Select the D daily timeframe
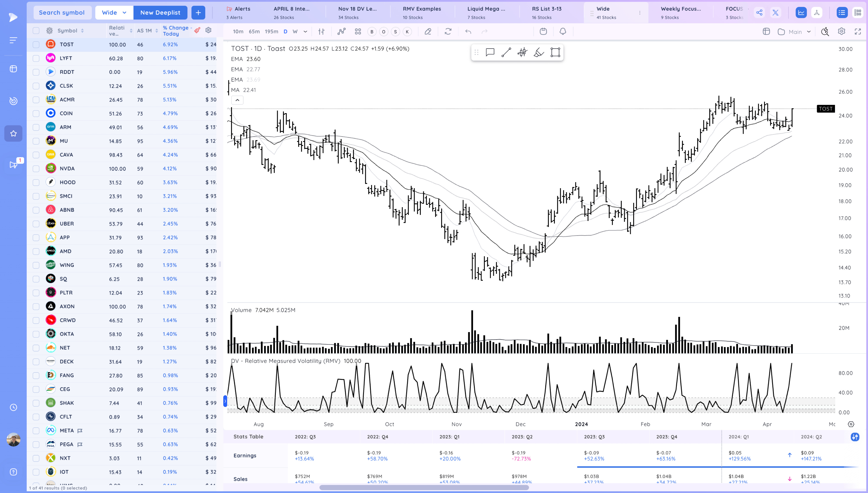 click(286, 31)
